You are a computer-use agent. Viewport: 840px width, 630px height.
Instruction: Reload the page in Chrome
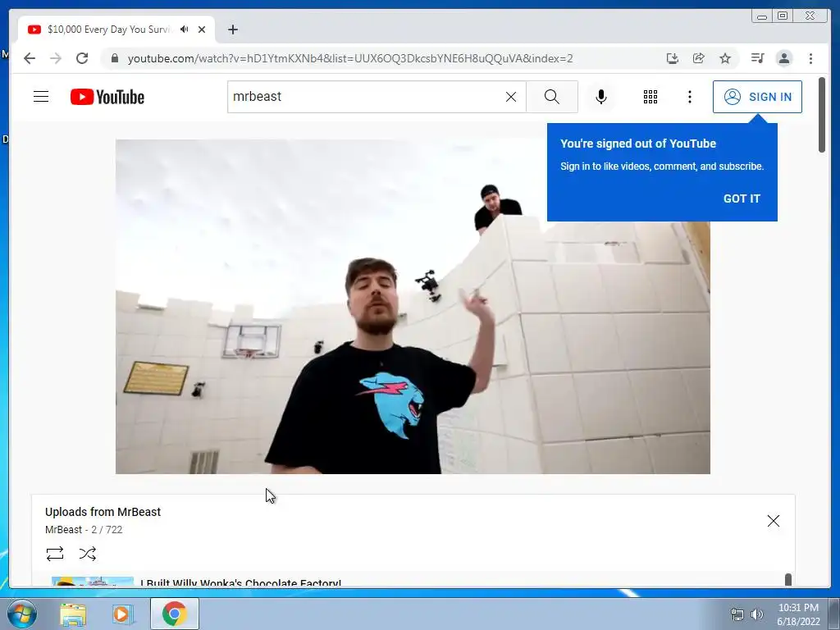[x=82, y=58]
